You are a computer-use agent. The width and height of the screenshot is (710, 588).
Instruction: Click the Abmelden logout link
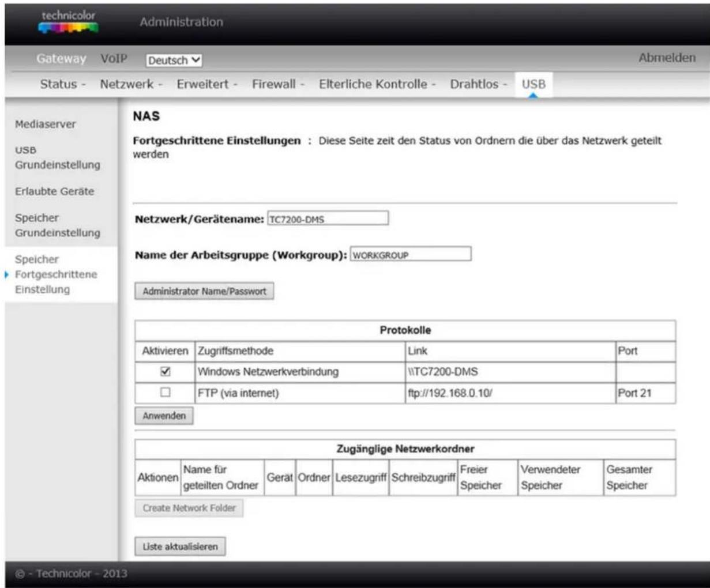pos(667,58)
